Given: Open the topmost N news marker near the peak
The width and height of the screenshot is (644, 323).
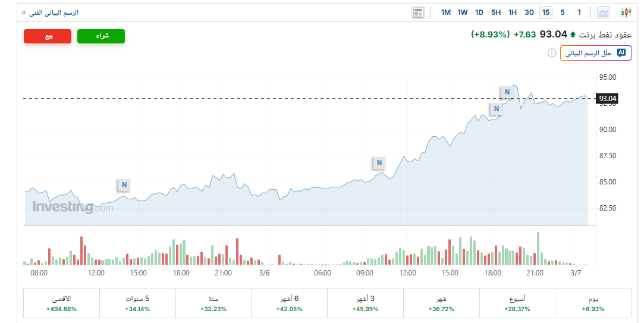Looking at the screenshot, I should [507, 92].
